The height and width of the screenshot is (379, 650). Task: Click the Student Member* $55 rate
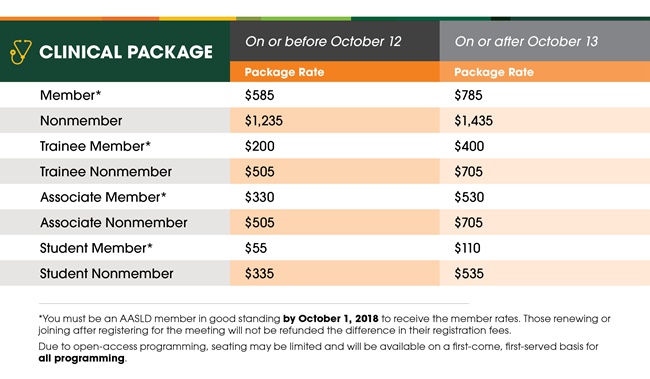(256, 248)
